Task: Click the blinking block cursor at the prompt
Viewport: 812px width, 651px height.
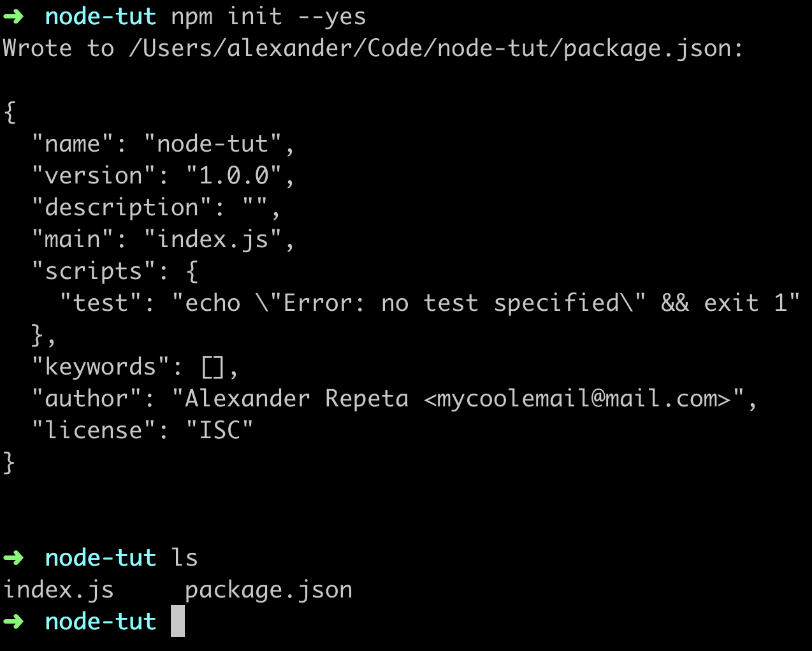Action: point(178,621)
